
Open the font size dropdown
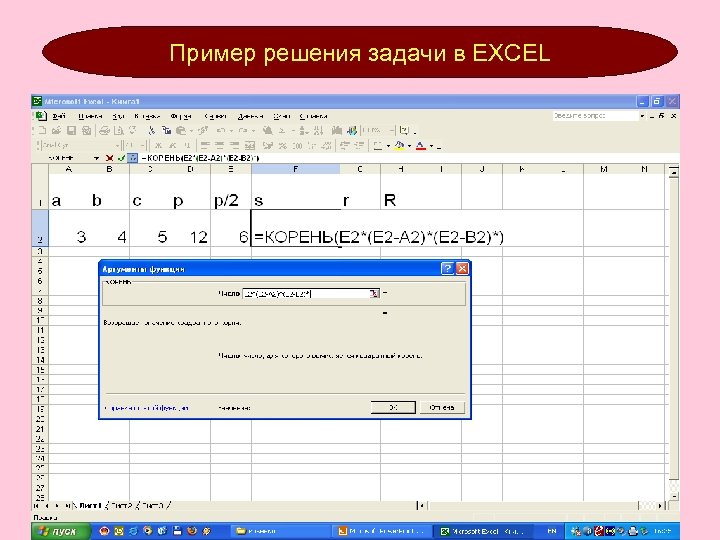coord(143,146)
